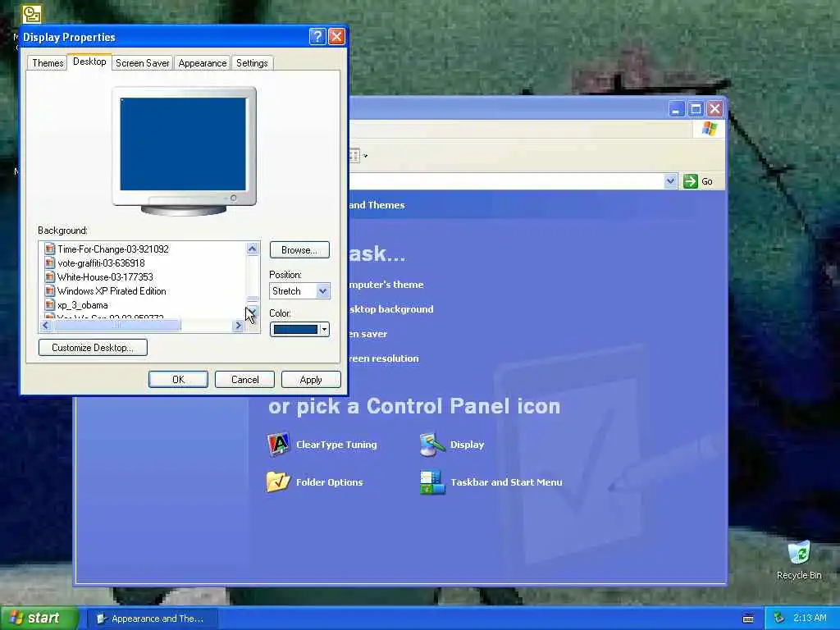Image resolution: width=840 pixels, height=630 pixels.
Task: Maximize the Control Panel window
Action: pyautogui.click(x=696, y=109)
